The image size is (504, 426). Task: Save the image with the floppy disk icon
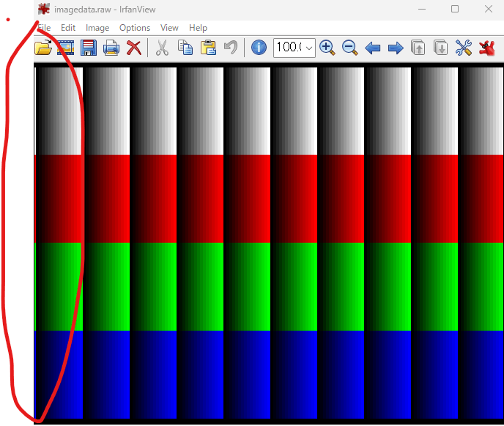coord(89,48)
